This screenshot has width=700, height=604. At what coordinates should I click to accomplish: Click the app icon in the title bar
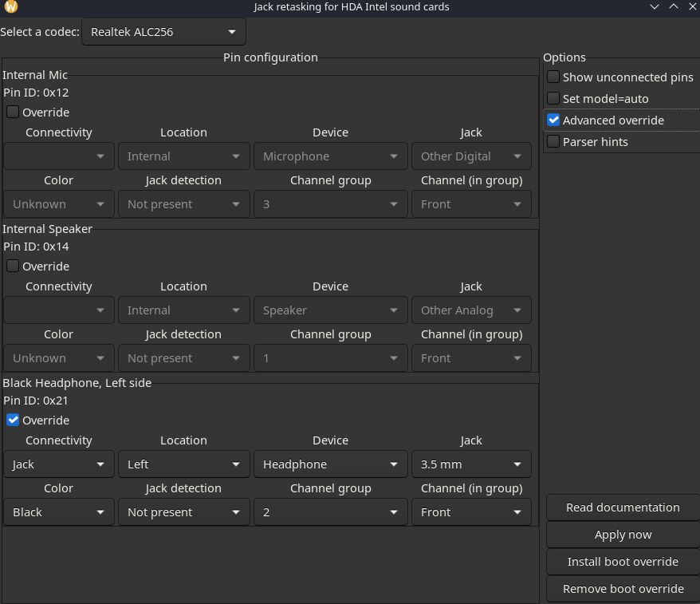[10, 7]
